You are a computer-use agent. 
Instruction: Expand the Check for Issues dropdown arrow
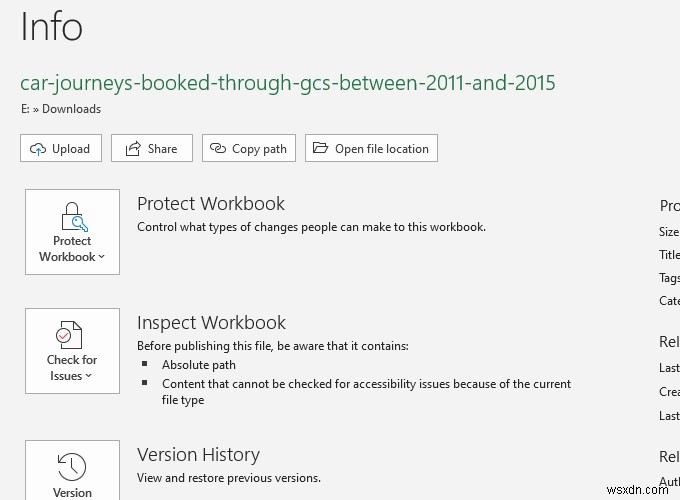pos(88,376)
